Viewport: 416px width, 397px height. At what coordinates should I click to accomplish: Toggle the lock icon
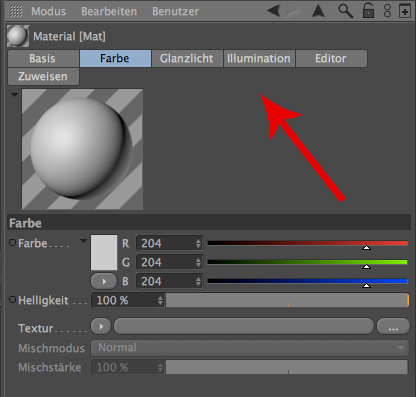coord(368,10)
